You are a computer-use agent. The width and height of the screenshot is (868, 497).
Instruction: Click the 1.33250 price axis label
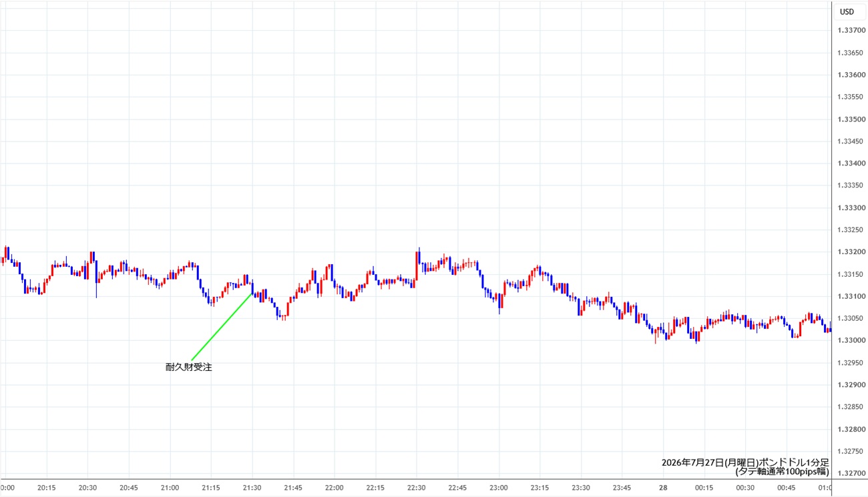[851, 230]
